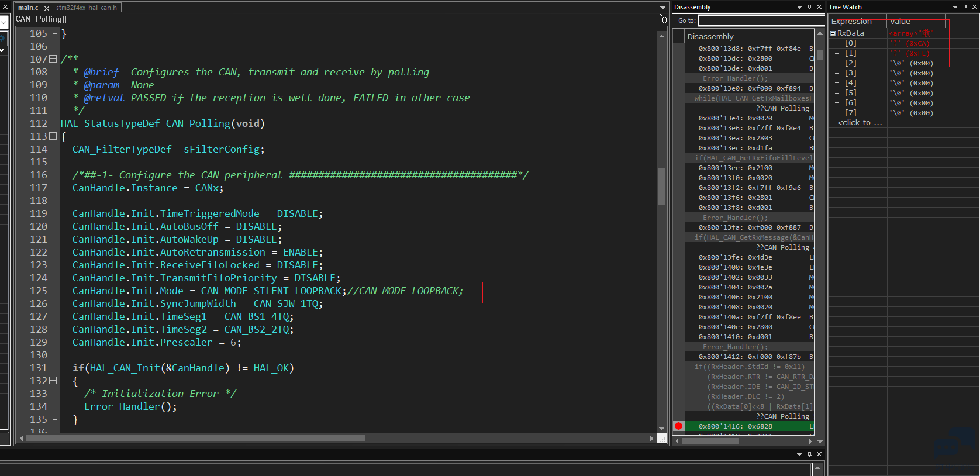Click the RxData <array> value cell

(x=917, y=33)
